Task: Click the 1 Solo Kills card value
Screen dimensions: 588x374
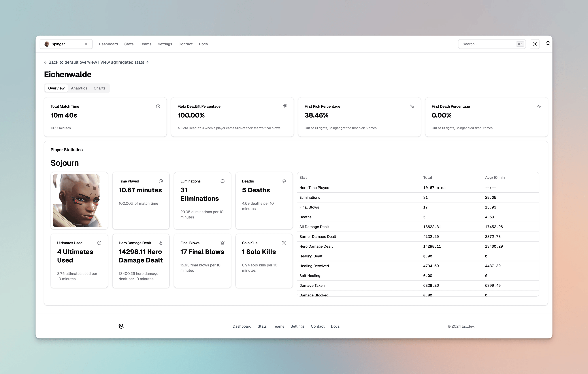Action: (x=259, y=252)
